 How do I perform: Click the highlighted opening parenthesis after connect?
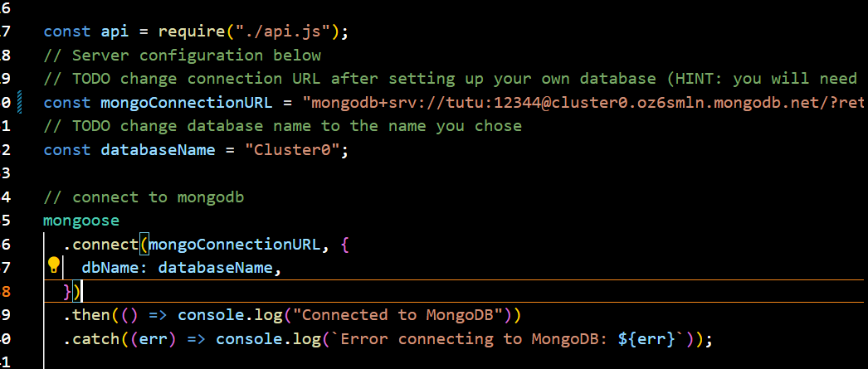pos(144,245)
